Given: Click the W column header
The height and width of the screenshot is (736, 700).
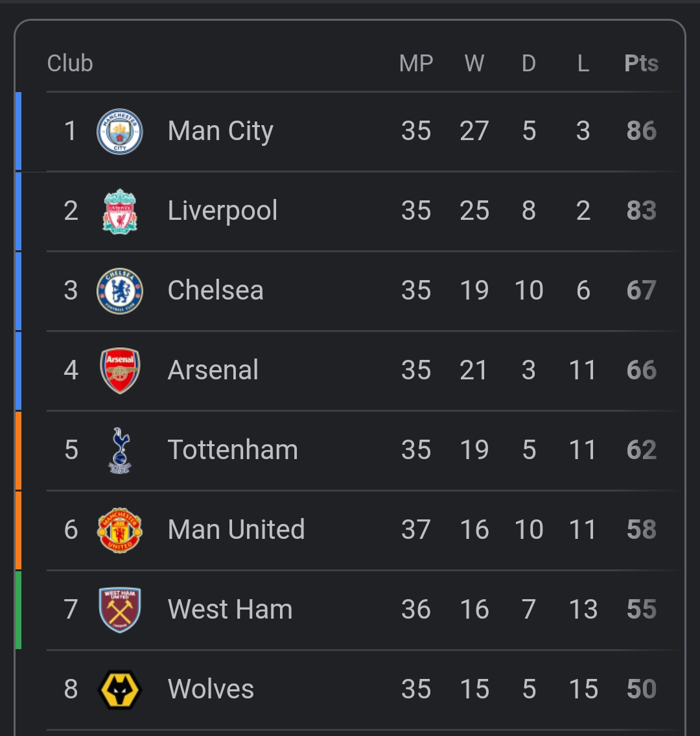Looking at the screenshot, I should pos(474,64).
